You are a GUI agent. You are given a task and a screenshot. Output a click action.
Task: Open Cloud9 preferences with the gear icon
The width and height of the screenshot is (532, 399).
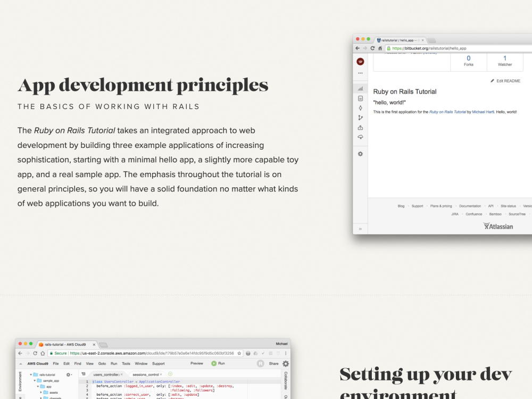click(286, 363)
